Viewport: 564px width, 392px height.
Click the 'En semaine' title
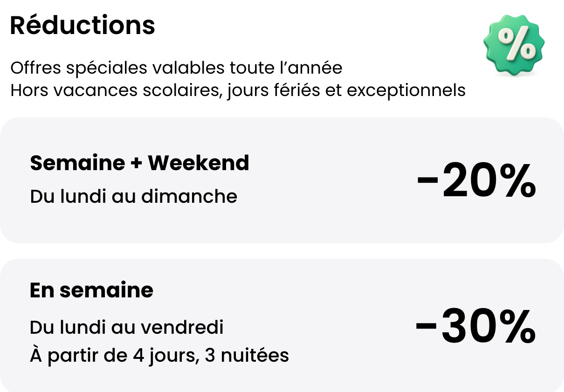click(x=91, y=290)
